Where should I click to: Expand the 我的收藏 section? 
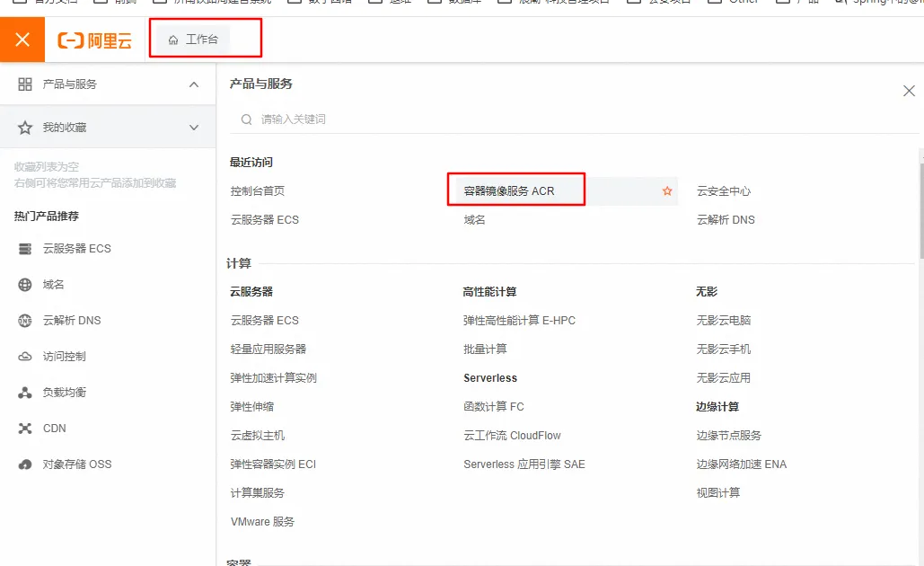point(194,128)
